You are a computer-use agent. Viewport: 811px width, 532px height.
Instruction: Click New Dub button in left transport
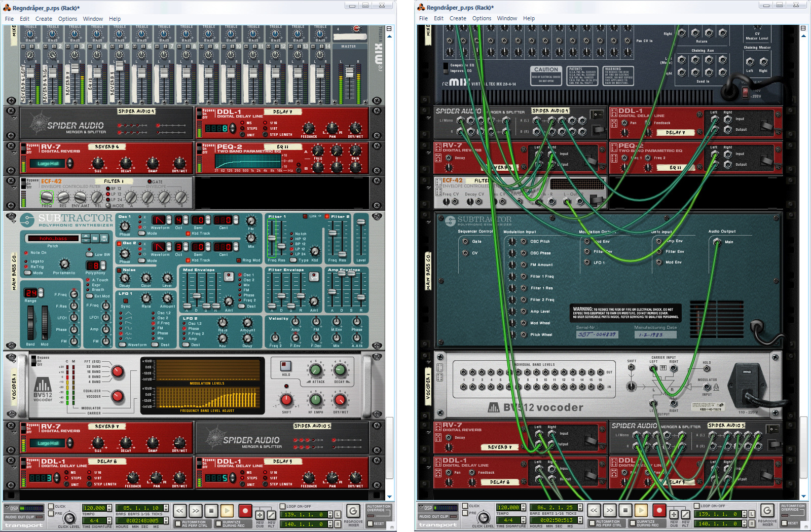(x=260, y=515)
